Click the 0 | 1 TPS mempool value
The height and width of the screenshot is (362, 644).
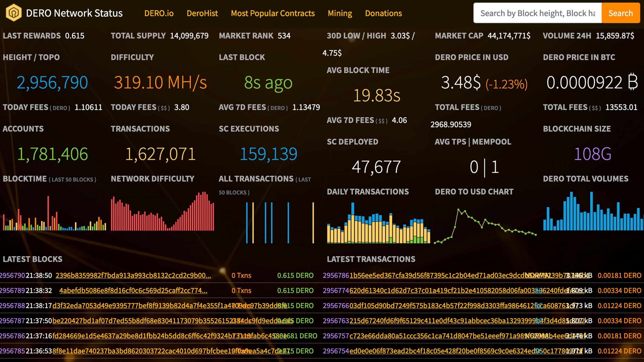(x=485, y=167)
